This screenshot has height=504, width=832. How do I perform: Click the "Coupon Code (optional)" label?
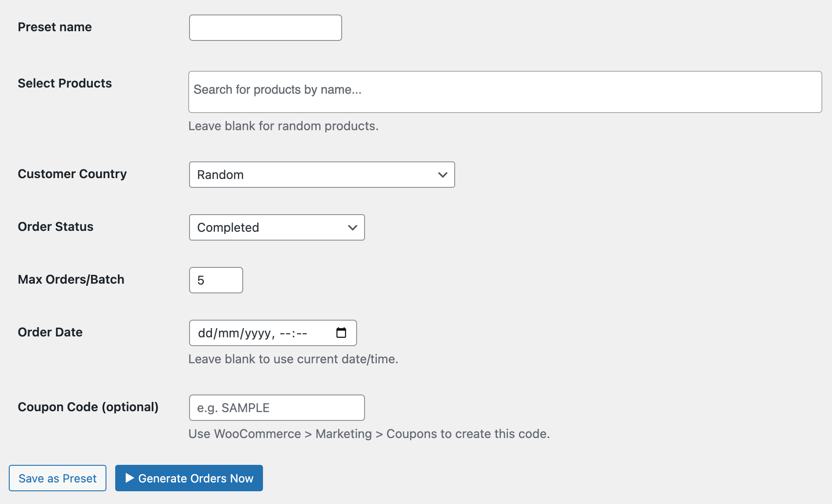88,407
